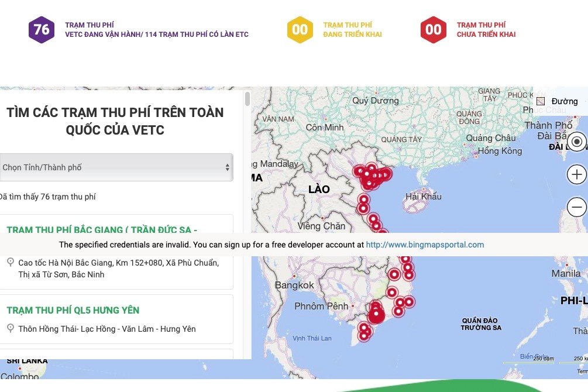588x392 pixels.
Task: Click the Côn Minh map label
Action: pos(324,128)
